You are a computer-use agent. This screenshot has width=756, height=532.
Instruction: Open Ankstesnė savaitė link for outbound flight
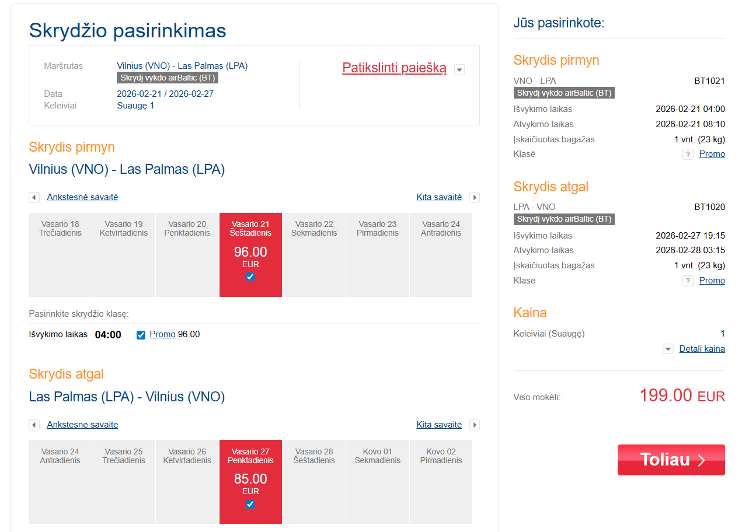coord(82,197)
